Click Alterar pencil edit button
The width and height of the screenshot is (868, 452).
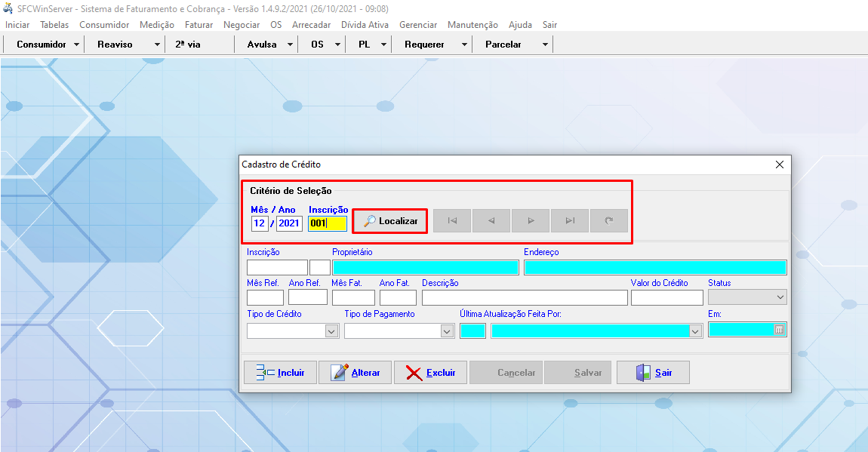[x=355, y=373]
